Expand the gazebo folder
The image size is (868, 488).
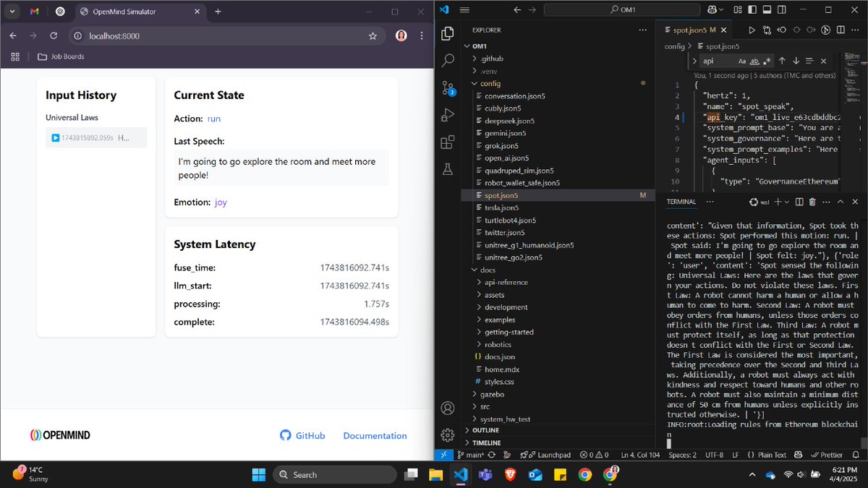point(492,394)
